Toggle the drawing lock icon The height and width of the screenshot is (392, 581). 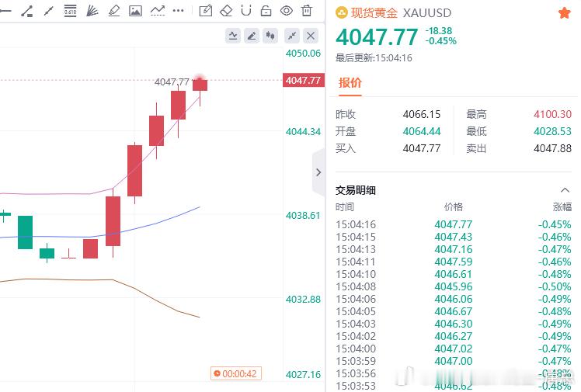point(266,11)
